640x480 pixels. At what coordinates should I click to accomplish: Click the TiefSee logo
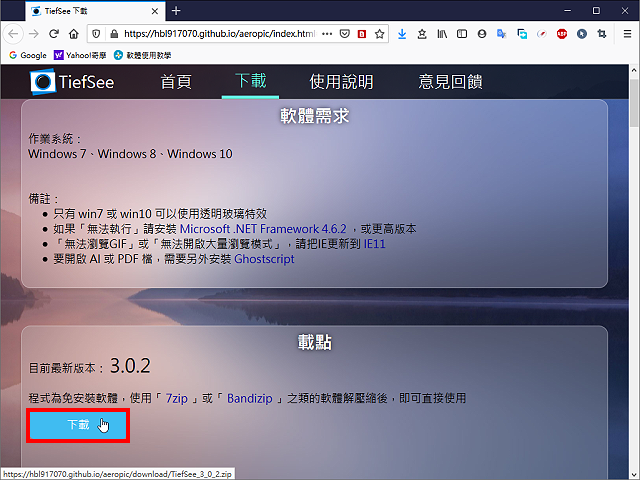[72, 82]
